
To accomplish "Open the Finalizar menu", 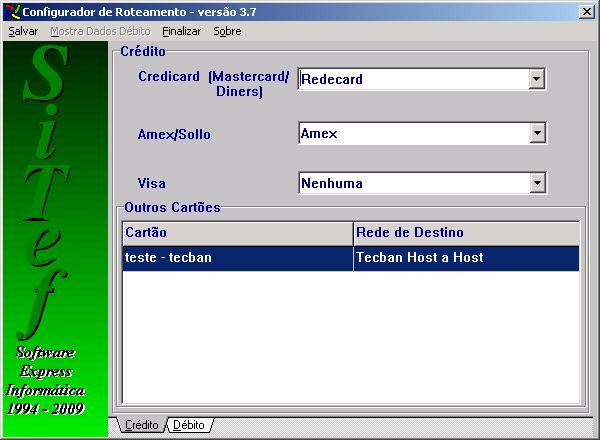I will 181,31.
